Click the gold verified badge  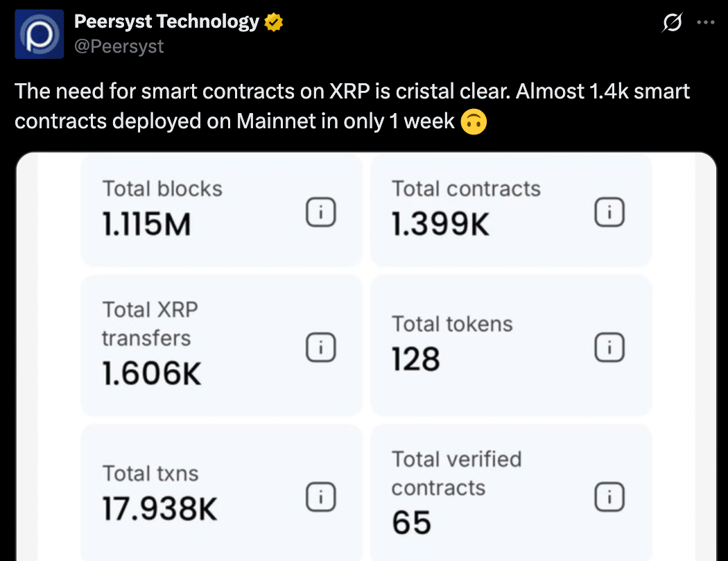[x=274, y=23]
